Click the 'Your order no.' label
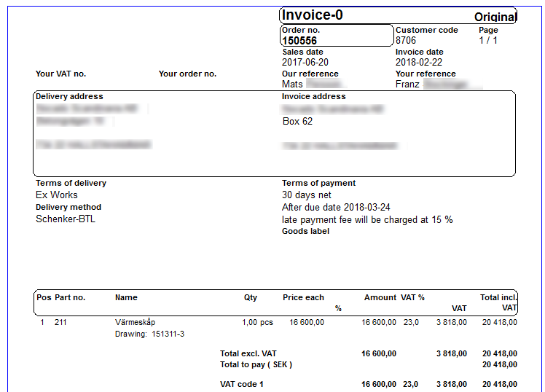Screen dimensions: 545x392 pyautogui.click(x=187, y=74)
